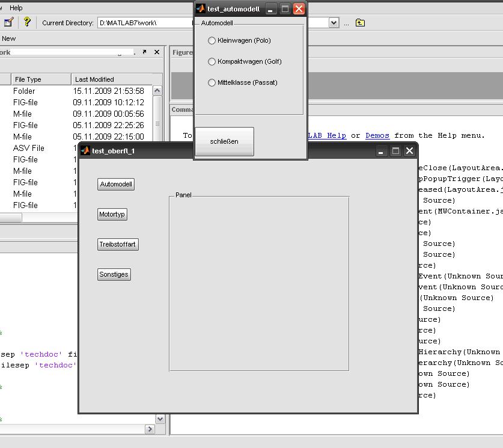This screenshot has height=448, width=503.
Task: Click the GUIDE icon in the toolbar
Action: 8,23
